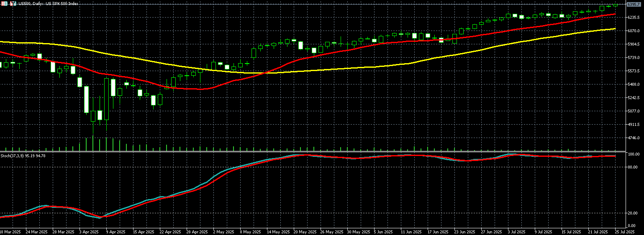Click the 20.00 level on stochastic scale
Screen dimensions: 644x235
click(x=632, y=213)
